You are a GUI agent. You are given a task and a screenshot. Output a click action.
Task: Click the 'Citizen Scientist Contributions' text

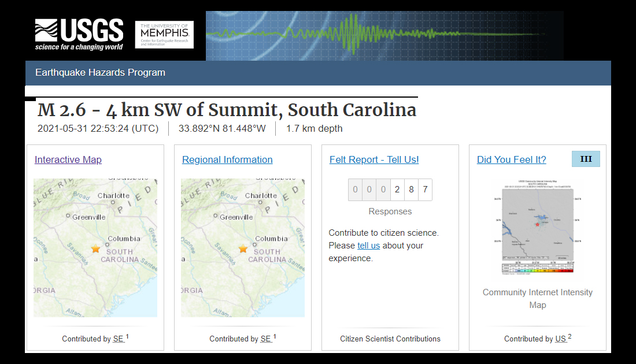[390, 339]
